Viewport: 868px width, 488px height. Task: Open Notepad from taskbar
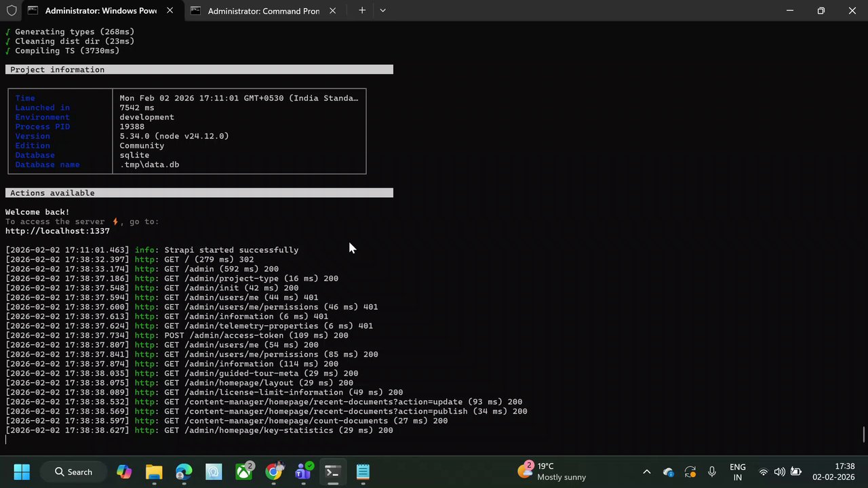[363, 472]
